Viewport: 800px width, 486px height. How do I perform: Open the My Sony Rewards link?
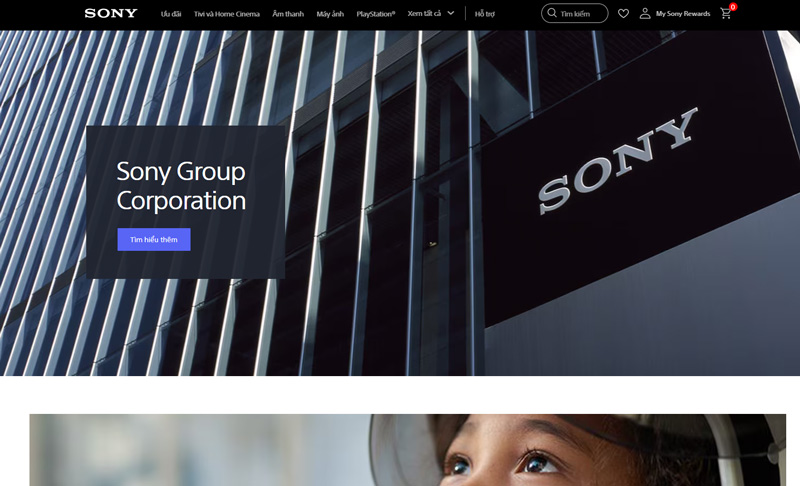tap(682, 14)
